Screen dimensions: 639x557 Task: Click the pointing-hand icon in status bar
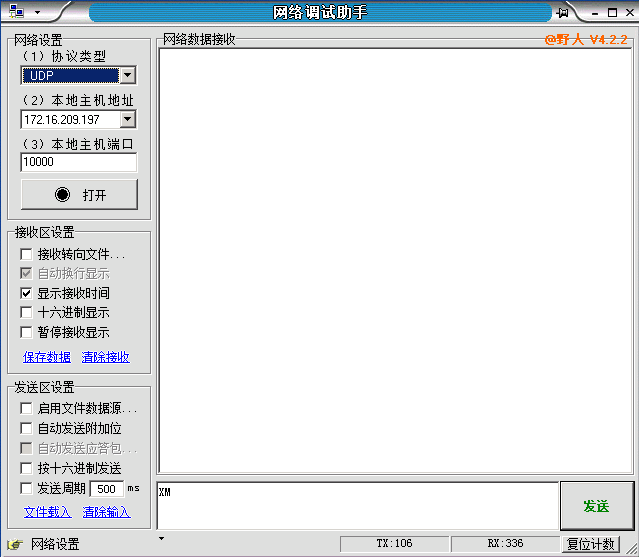tap(15, 544)
